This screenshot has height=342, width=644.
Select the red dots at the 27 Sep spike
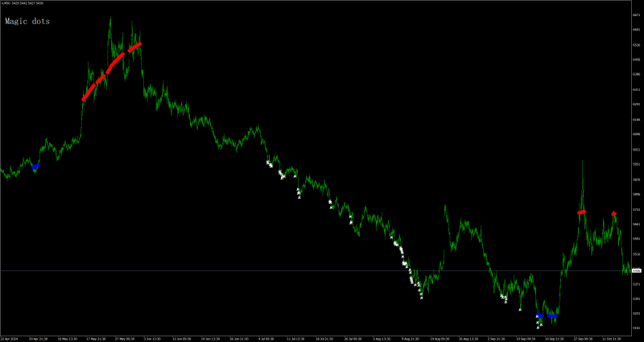[x=581, y=212]
